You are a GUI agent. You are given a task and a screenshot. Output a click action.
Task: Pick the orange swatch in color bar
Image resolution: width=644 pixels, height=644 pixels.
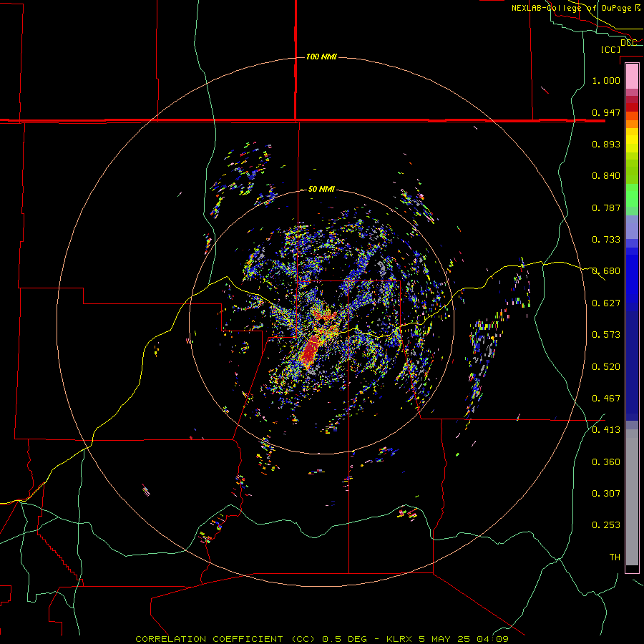(632, 124)
